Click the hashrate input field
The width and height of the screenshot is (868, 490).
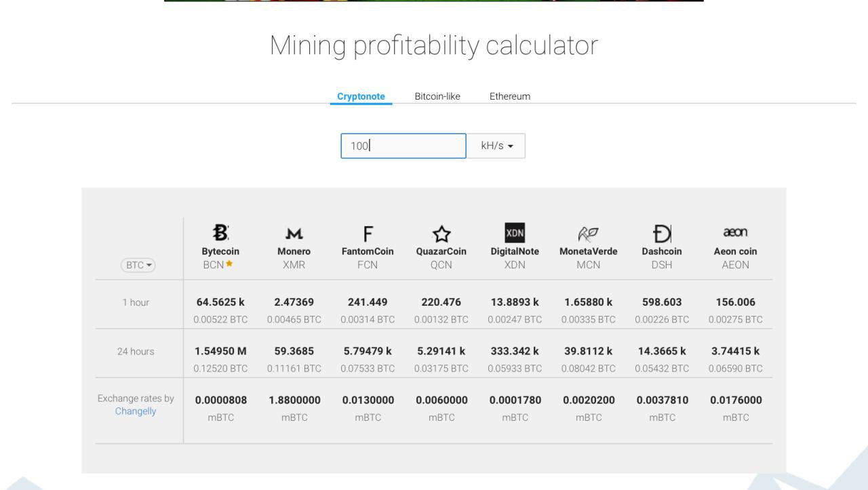(403, 146)
